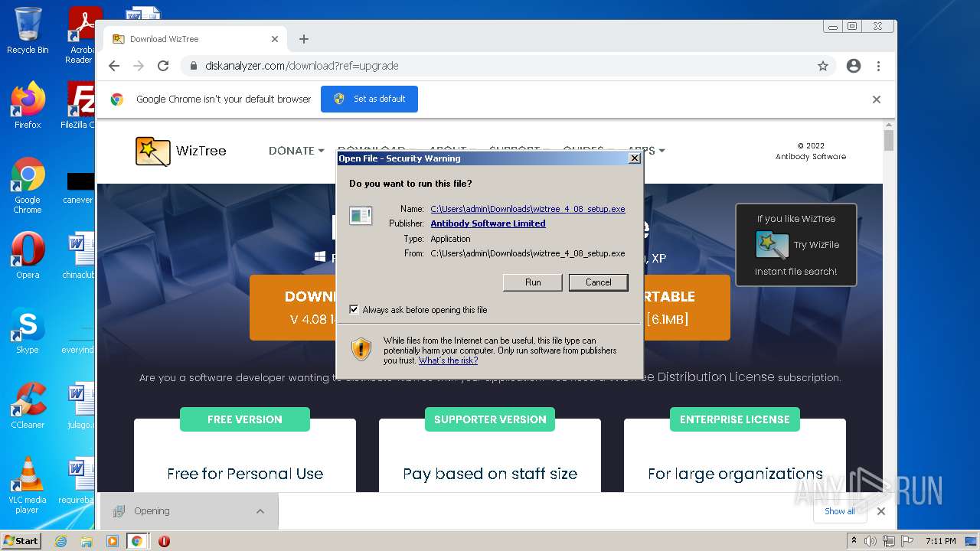
Task: Open the VLC media player shortcut
Action: (x=28, y=484)
